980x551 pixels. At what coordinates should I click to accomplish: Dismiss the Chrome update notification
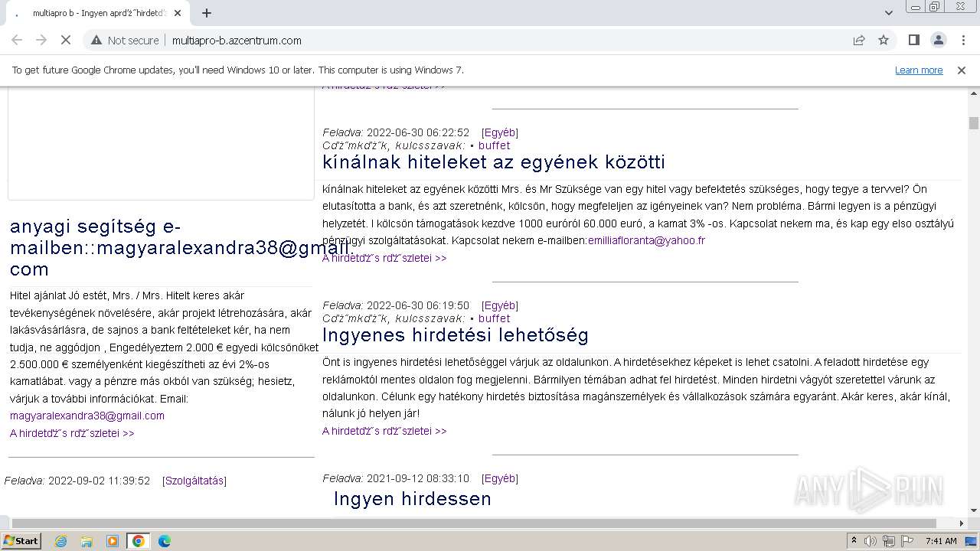[962, 70]
